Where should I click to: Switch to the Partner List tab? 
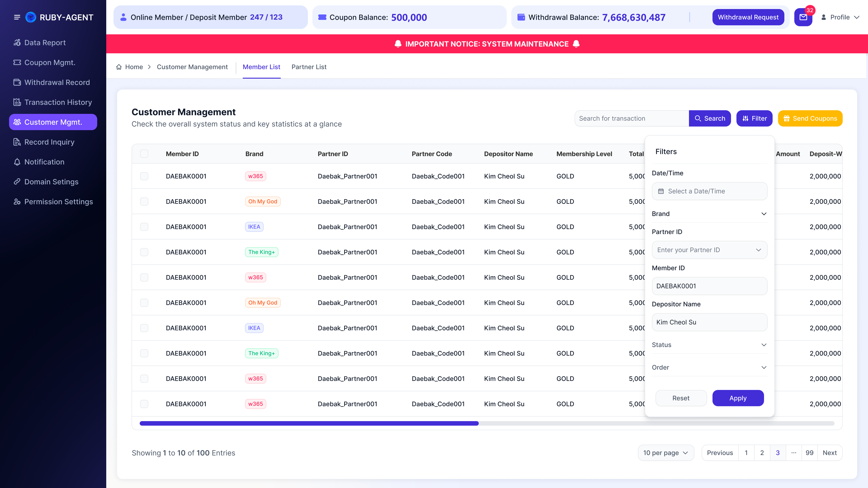(x=309, y=67)
